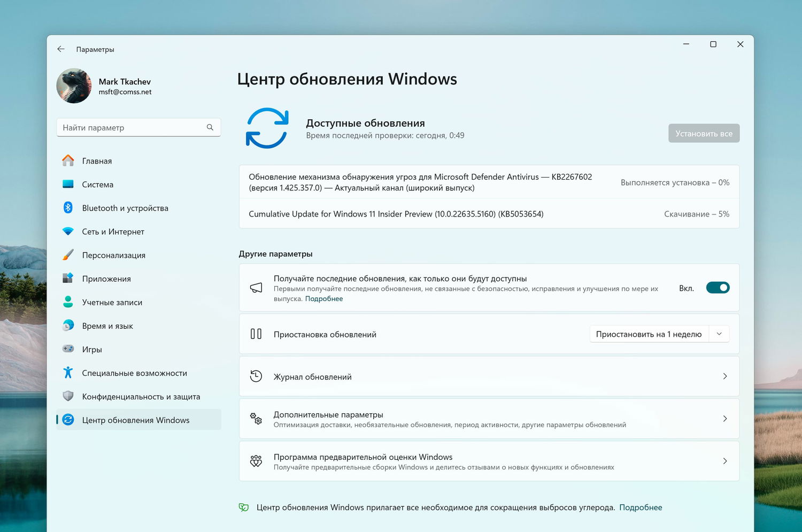Go to Время и язык section

pos(138,326)
